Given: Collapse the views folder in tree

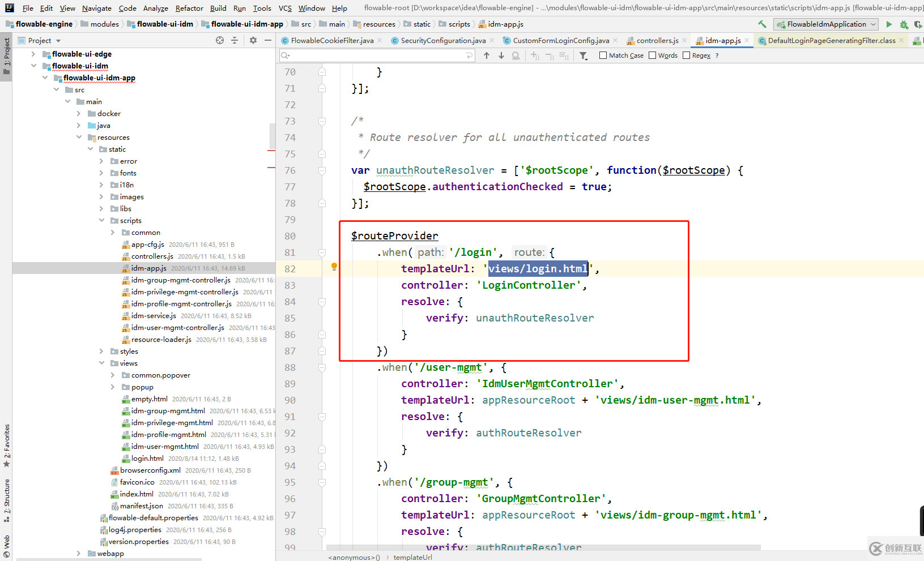Looking at the screenshot, I should click(102, 363).
